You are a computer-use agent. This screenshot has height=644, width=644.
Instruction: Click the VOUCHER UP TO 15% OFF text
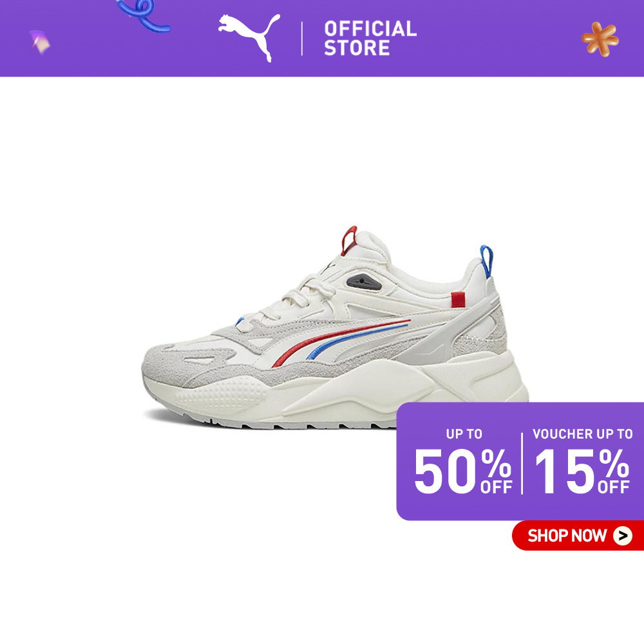[582, 461]
